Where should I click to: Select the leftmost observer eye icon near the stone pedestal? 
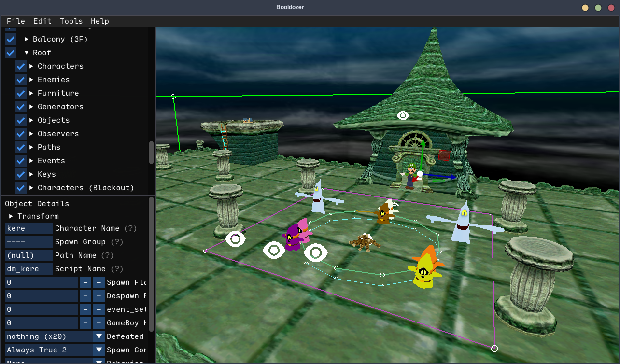pyautogui.click(x=235, y=239)
